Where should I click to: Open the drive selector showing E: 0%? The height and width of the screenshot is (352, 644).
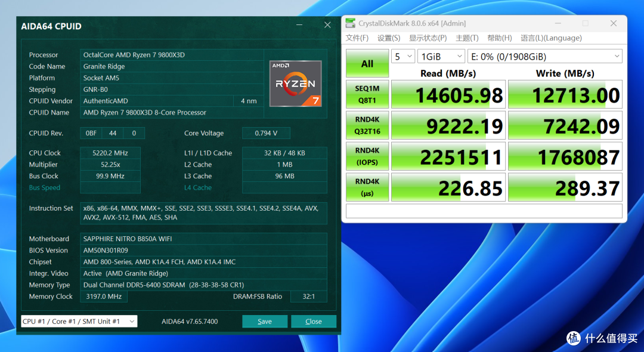[545, 57]
